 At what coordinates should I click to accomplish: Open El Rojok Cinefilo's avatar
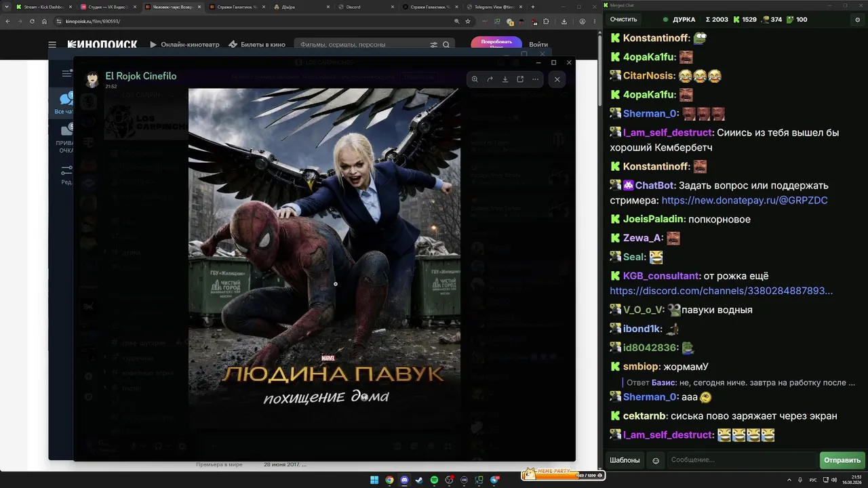pos(92,80)
